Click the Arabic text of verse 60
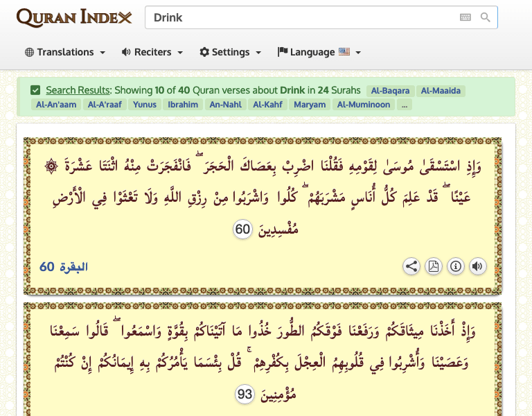 click(x=263, y=197)
